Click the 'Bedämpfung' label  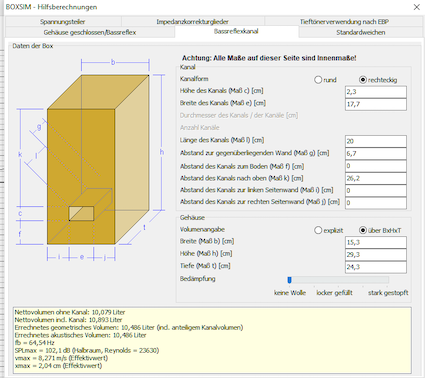(198, 279)
